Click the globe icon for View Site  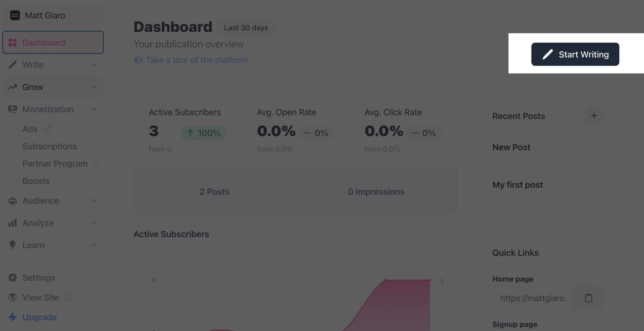pyautogui.click(x=13, y=297)
